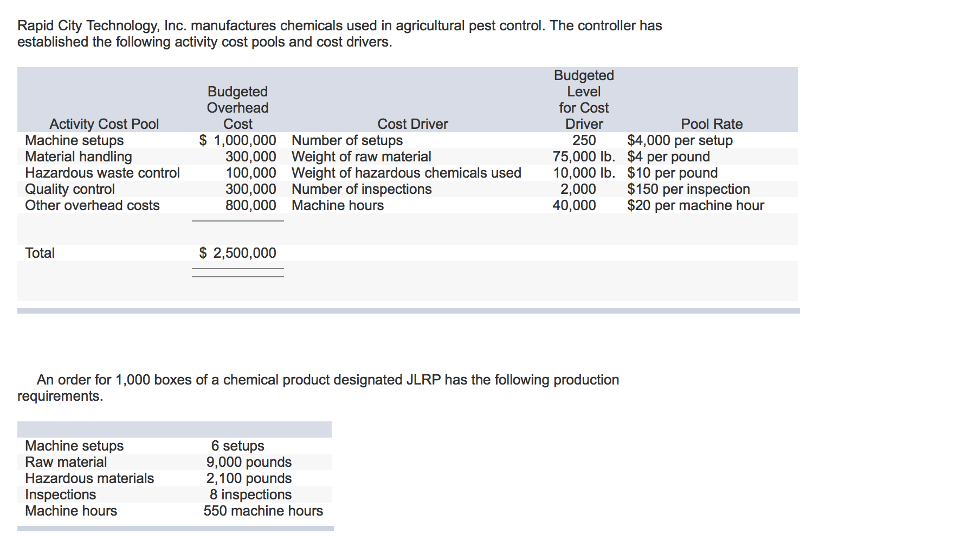955x560 pixels.
Task: Click the $2,500,000 total amount
Action: (x=237, y=253)
